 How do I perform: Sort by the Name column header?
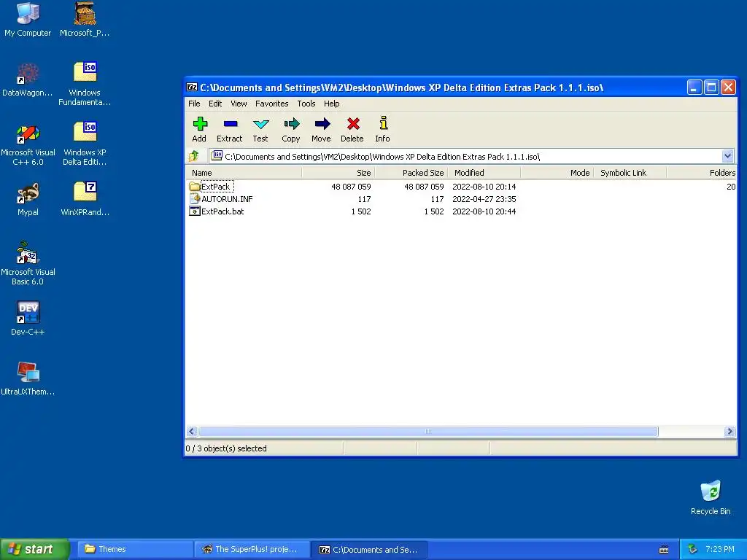pyautogui.click(x=244, y=173)
